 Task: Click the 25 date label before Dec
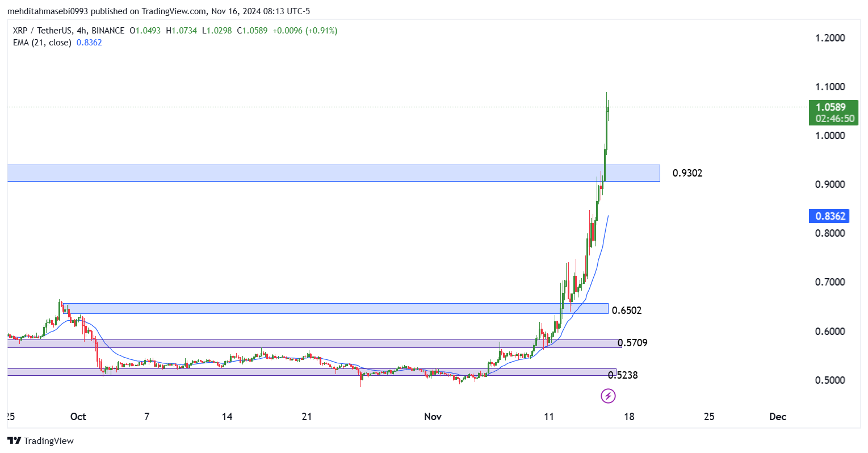click(709, 417)
